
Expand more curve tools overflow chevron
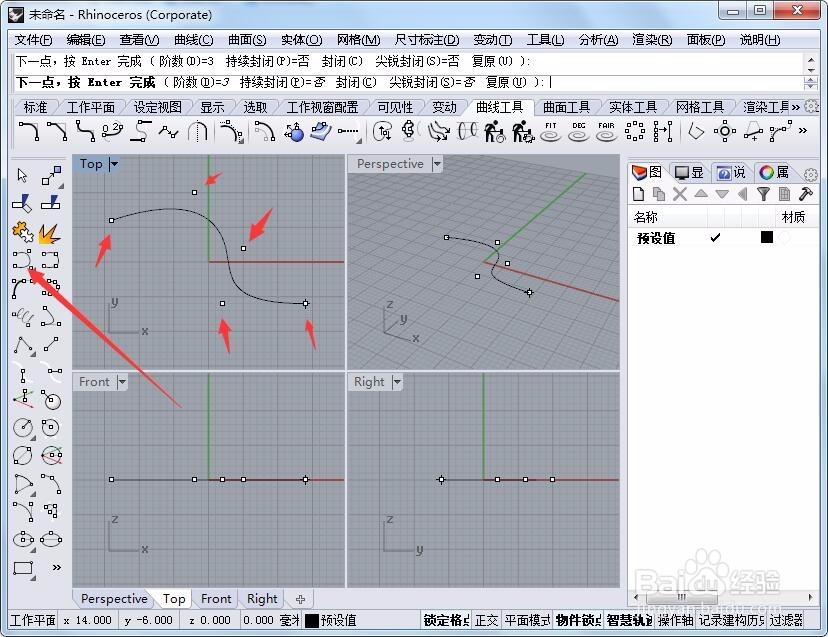click(x=803, y=131)
